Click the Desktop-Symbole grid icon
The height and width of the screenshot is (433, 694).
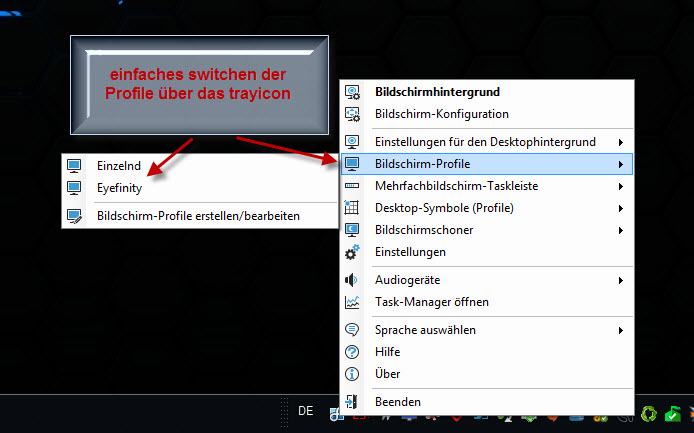(x=351, y=208)
